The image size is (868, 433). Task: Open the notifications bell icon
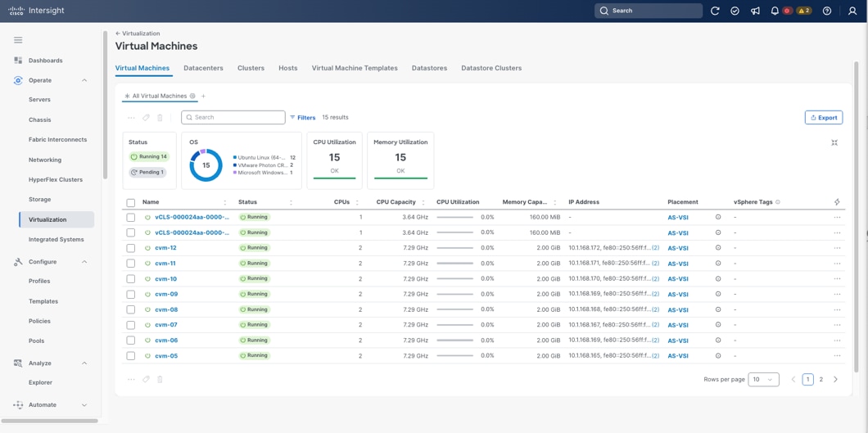click(775, 11)
